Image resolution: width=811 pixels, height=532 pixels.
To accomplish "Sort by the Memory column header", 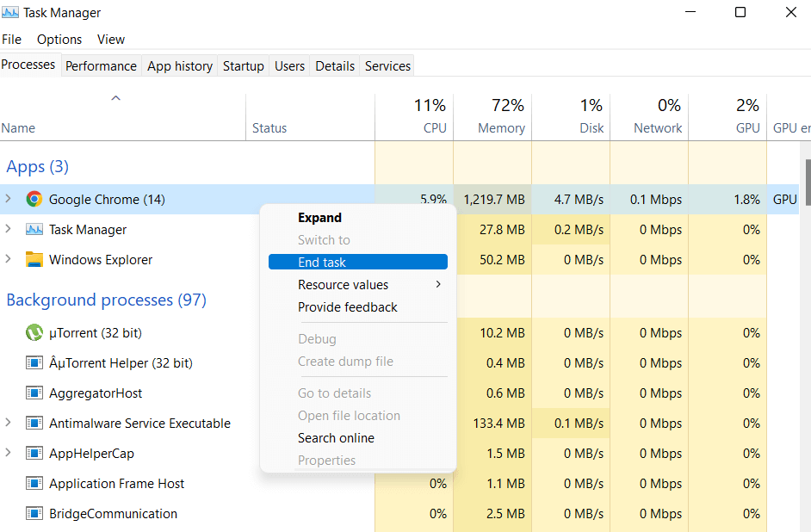I will click(x=492, y=117).
